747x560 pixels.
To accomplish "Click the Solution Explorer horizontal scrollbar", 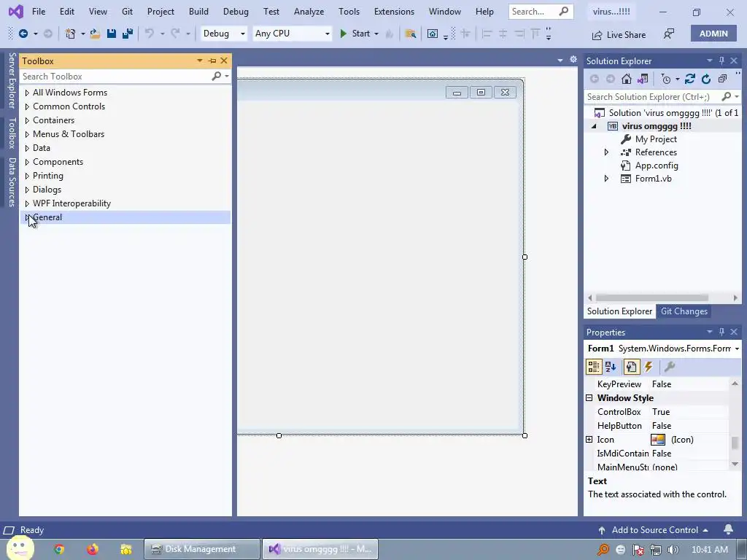I will point(651,297).
